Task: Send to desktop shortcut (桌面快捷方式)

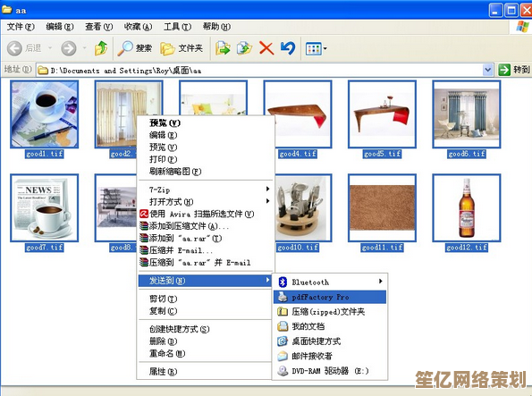Action: click(330, 341)
